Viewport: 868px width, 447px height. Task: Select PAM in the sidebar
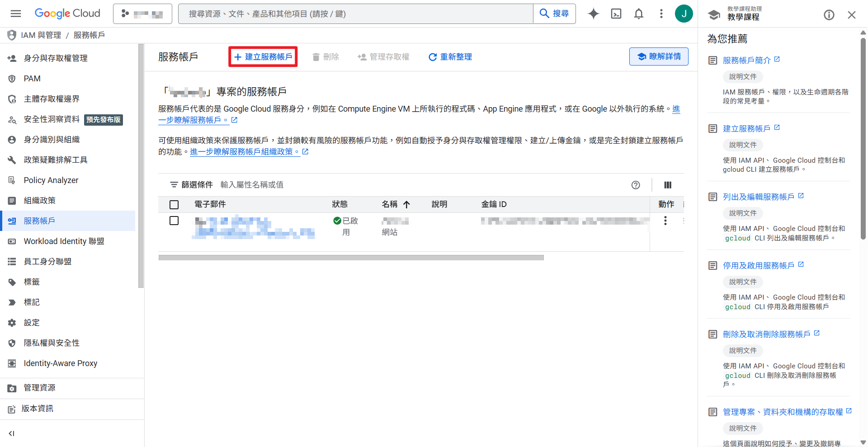(32, 78)
